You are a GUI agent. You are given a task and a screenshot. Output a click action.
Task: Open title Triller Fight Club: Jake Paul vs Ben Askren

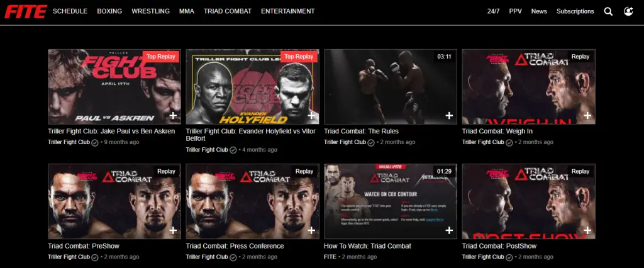coord(111,131)
